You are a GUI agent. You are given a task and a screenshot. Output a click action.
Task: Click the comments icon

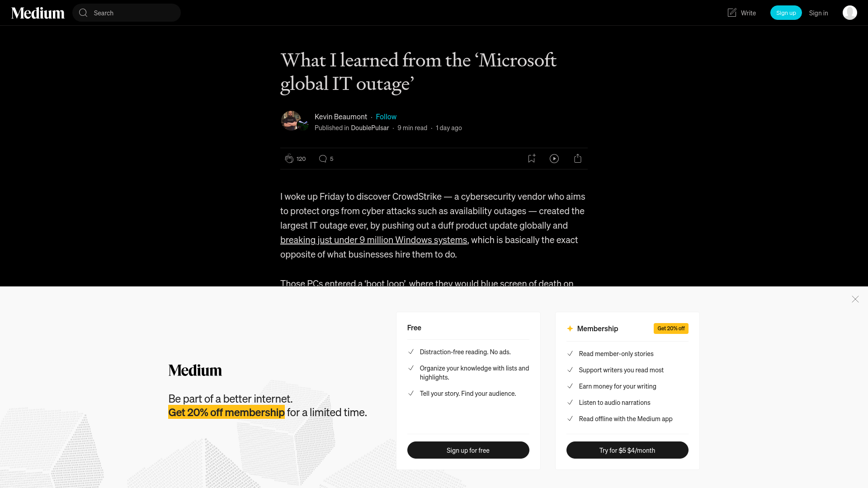point(322,159)
